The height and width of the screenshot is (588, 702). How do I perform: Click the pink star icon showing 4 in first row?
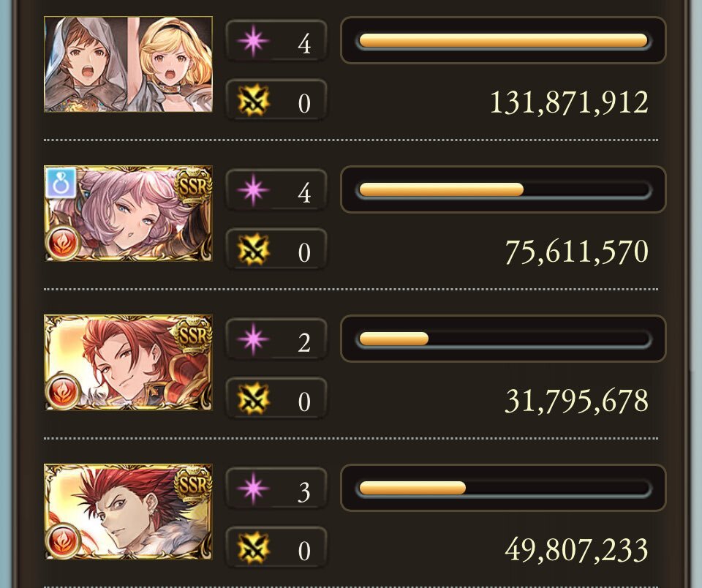pyautogui.click(x=254, y=41)
